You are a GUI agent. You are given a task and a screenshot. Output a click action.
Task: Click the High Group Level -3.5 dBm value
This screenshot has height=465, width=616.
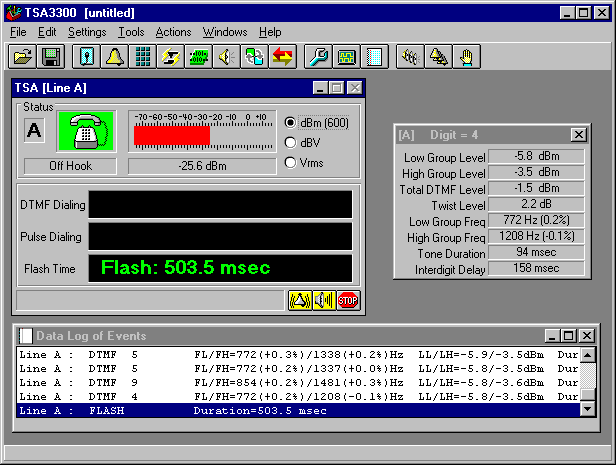point(536,172)
